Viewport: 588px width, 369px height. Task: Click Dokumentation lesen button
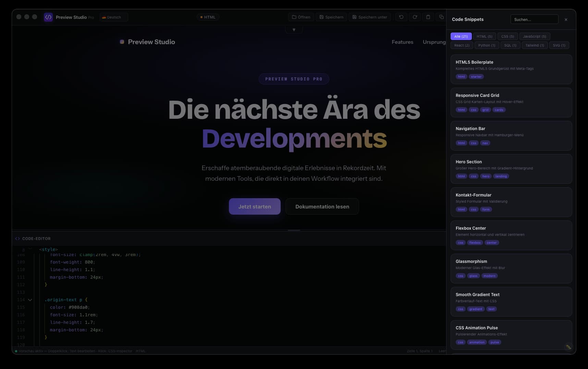pos(322,206)
